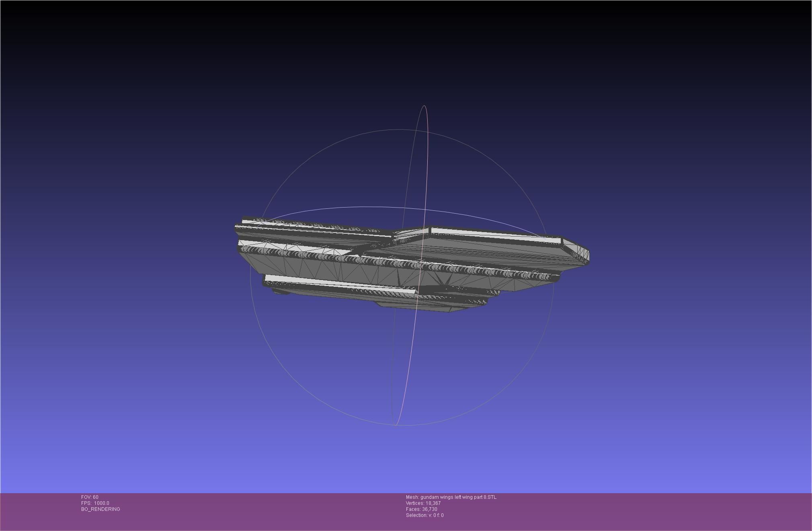812x531 pixels.
Task: Click the Vertices: 18,367 count
Action: click(423, 503)
